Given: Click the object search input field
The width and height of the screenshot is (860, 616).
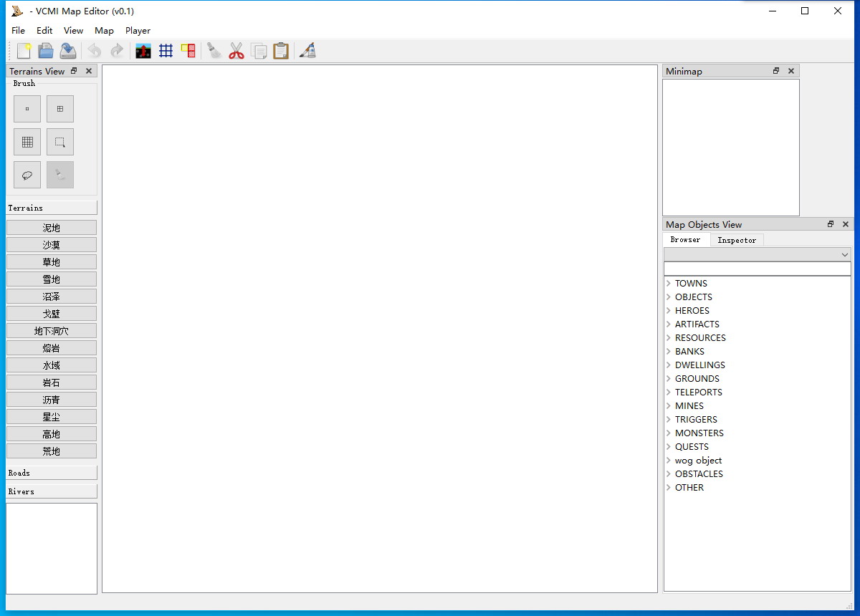Looking at the screenshot, I should click(757, 269).
